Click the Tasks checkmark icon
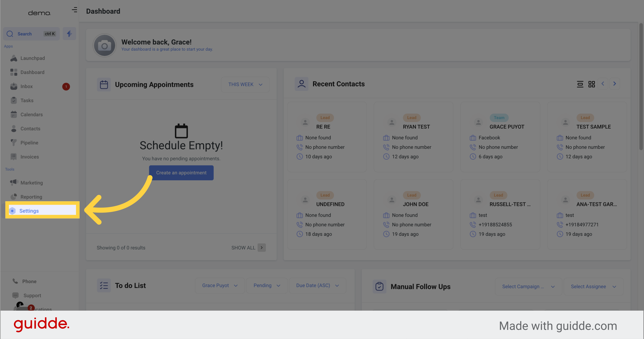The image size is (644, 339). (14, 100)
